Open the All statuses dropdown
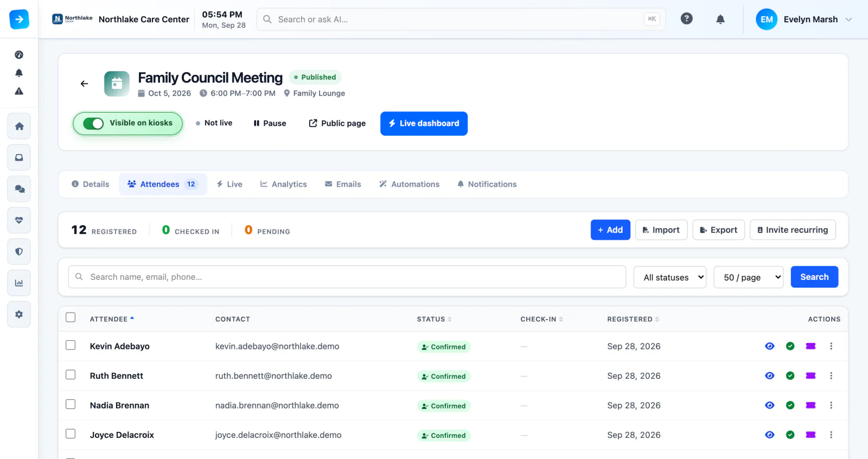 point(670,277)
